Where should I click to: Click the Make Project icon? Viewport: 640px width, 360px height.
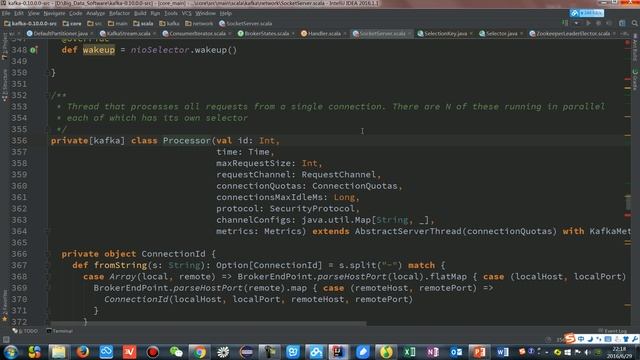[x=565, y=23]
